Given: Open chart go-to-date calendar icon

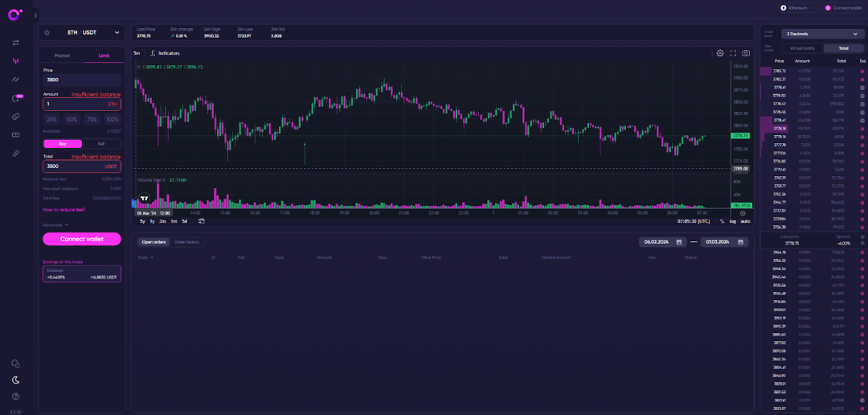Looking at the screenshot, I should coord(202,221).
